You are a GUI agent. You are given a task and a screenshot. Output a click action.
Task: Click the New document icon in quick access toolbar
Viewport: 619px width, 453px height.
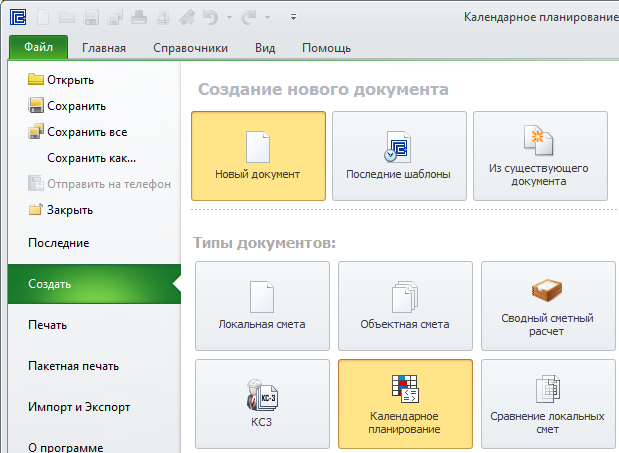tap(43, 17)
